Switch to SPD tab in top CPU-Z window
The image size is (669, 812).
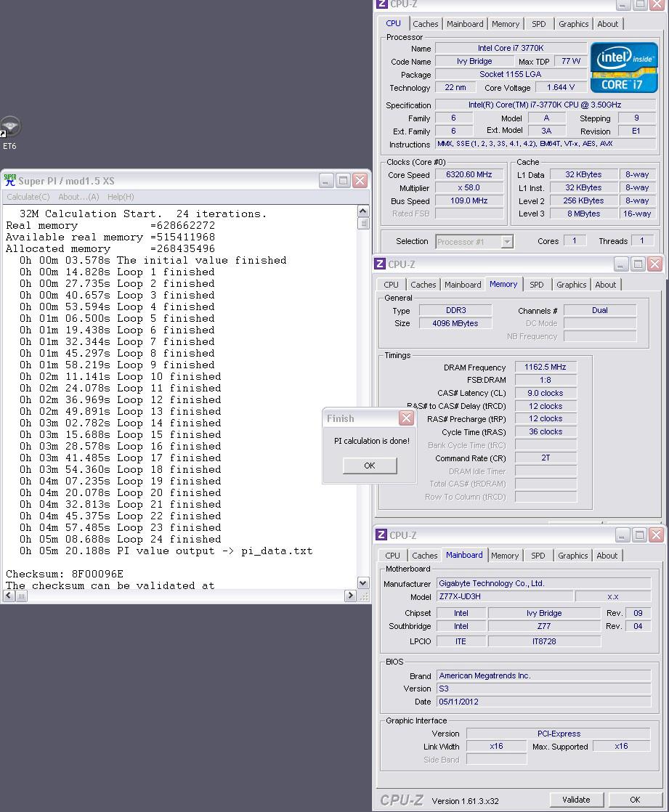point(538,24)
